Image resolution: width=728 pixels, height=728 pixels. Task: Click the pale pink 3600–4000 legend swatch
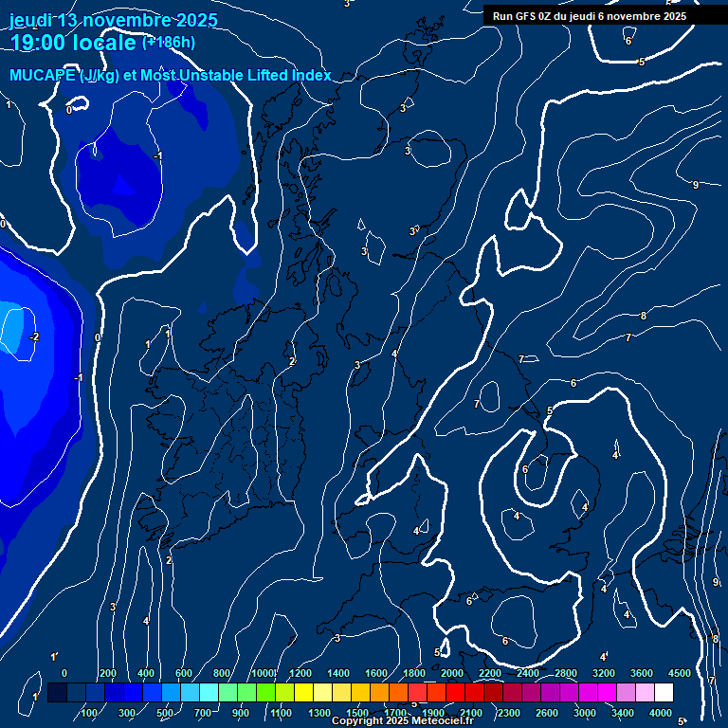[645, 692]
